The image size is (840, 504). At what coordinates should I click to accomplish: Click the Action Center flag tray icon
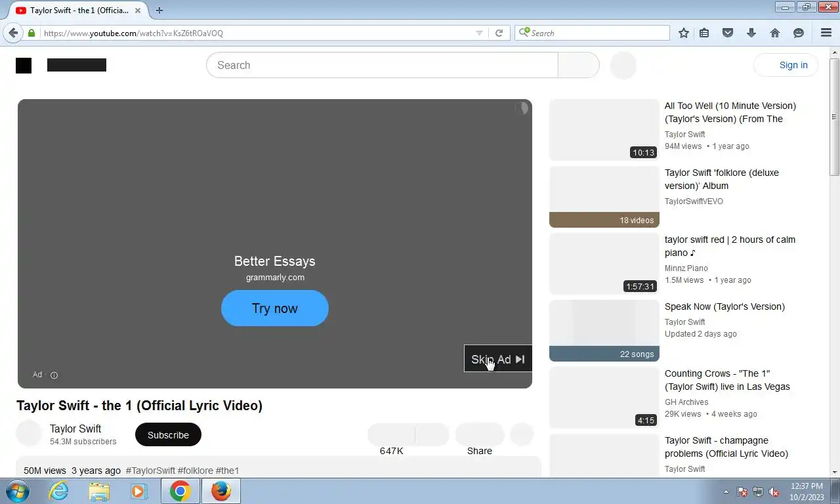[x=742, y=492]
